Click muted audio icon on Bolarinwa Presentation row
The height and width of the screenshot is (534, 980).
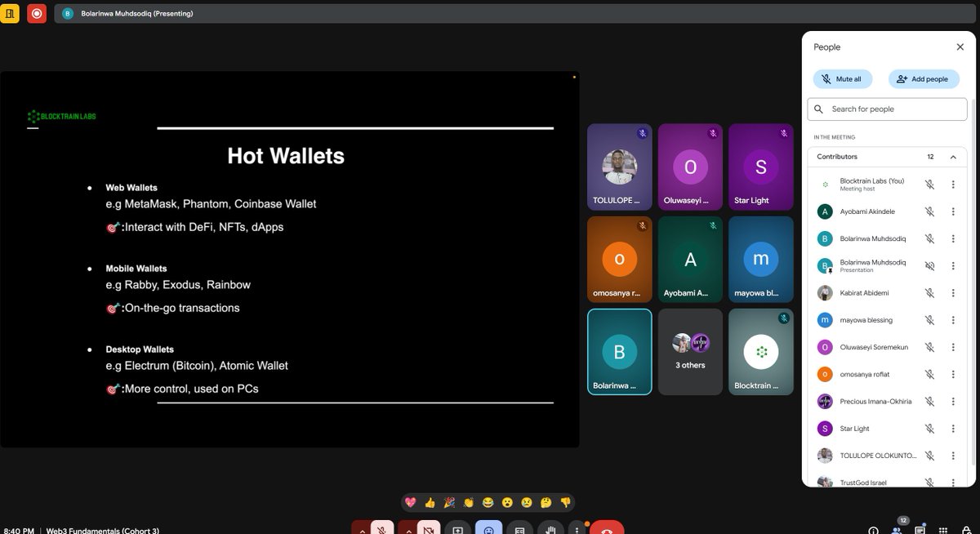(929, 266)
